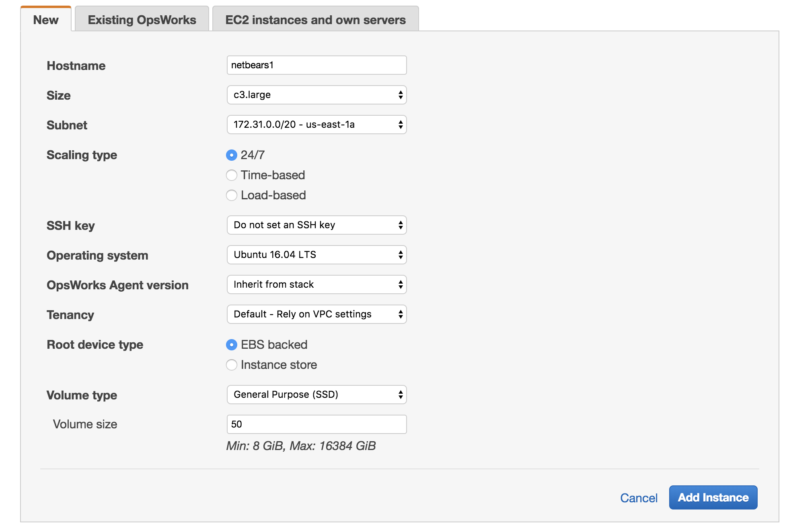Image resolution: width=785 pixels, height=532 pixels.
Task: Select EBS backed root device type
Action: (x=232, y=345)
